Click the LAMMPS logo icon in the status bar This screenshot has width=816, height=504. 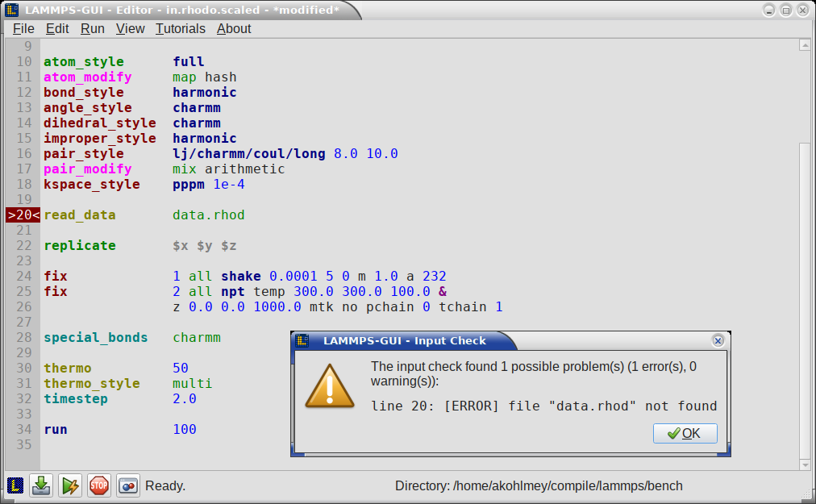coord(15,485)
